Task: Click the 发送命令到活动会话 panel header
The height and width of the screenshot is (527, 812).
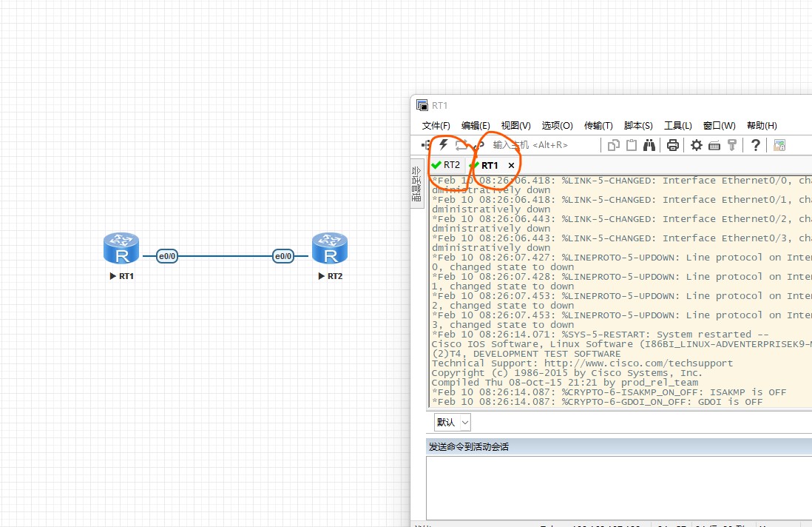Action: click(619, 446)
